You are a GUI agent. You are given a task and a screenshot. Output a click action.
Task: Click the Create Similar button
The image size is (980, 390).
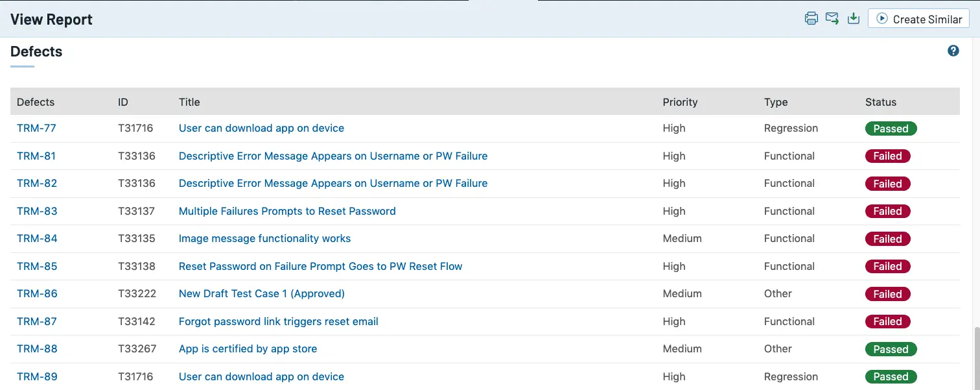coord(918,19)
